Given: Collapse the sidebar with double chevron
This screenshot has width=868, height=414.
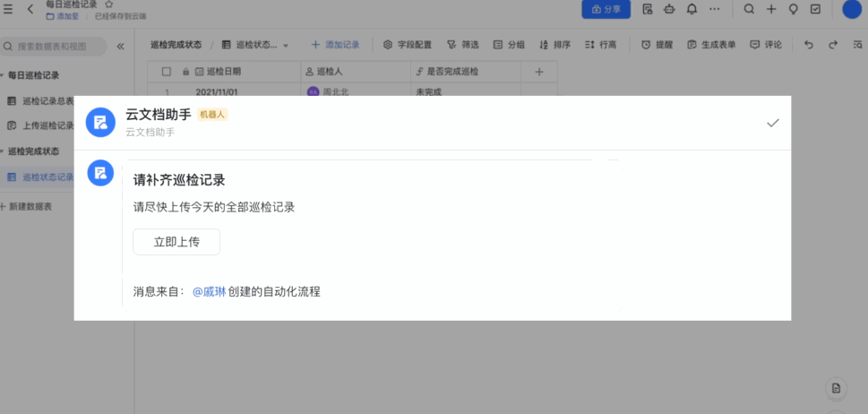Looking at the screenshot, I should click(121, 47).
